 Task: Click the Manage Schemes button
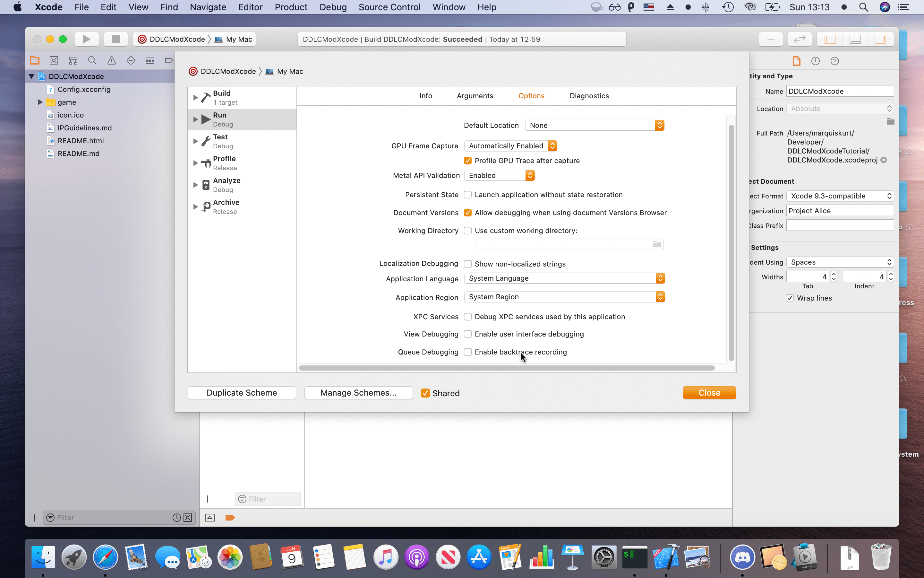358,393
